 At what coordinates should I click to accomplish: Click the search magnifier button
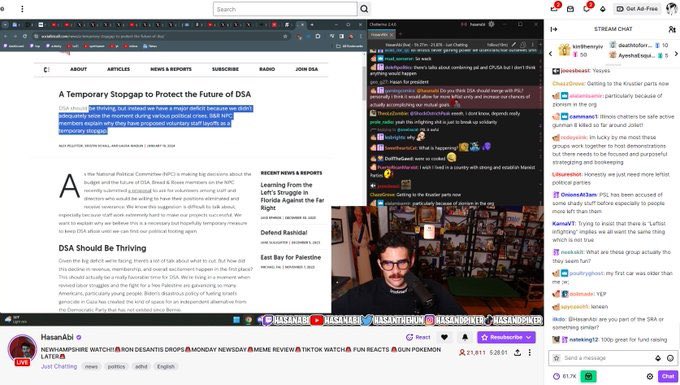[364, 9]
